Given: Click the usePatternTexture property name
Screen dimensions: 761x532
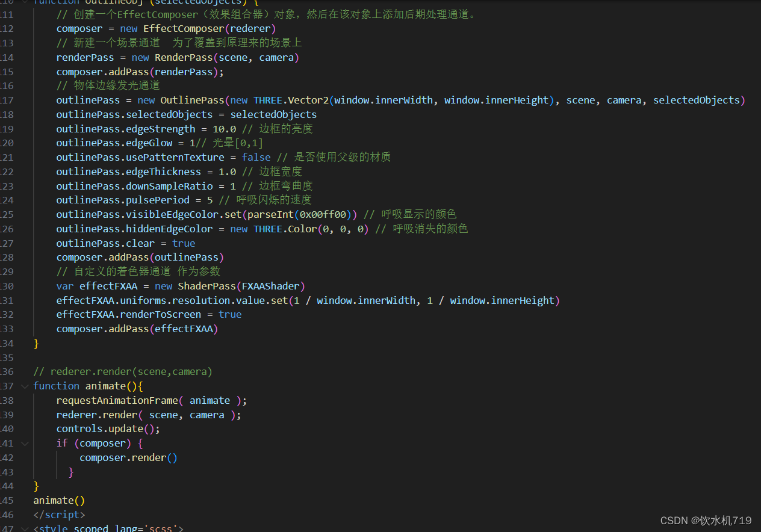Looking at the screenshot, I should coord(175,157).
